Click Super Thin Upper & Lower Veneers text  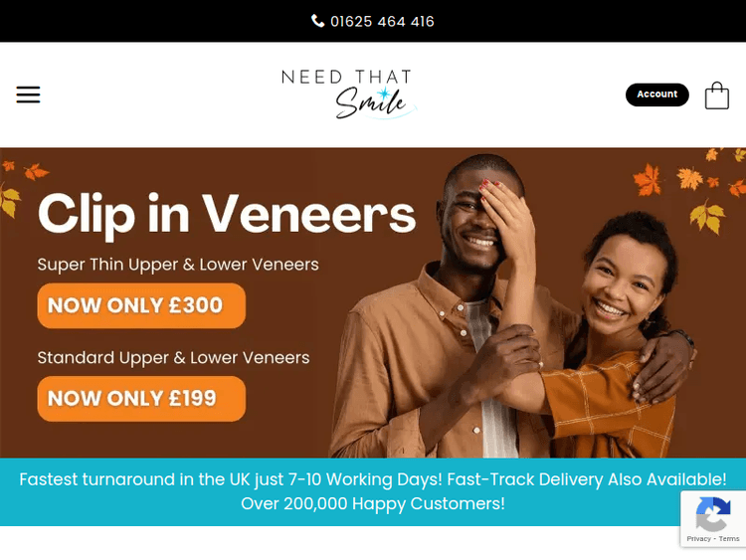tap(178, 264)
